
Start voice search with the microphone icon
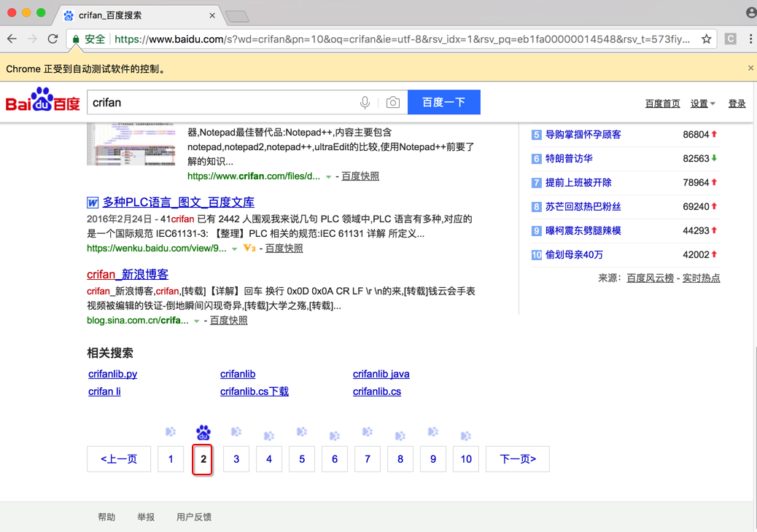[x=365, y=102]
